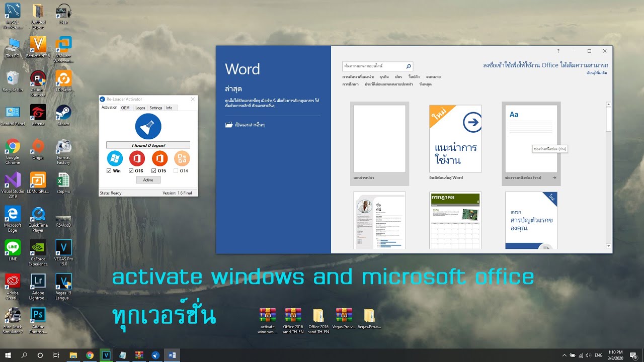This screenshot has height=362, width=644.
Task: Click the magnifier icon in Word template search
Action: click(409, 66)
